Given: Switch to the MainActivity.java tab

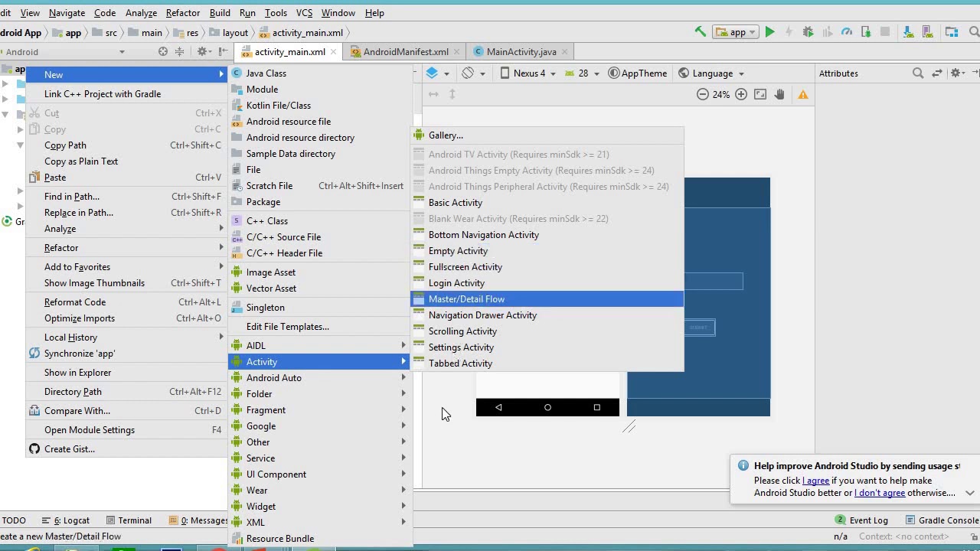Looking at the screenshot, I should pyautogui.click(x=521, y=52).
